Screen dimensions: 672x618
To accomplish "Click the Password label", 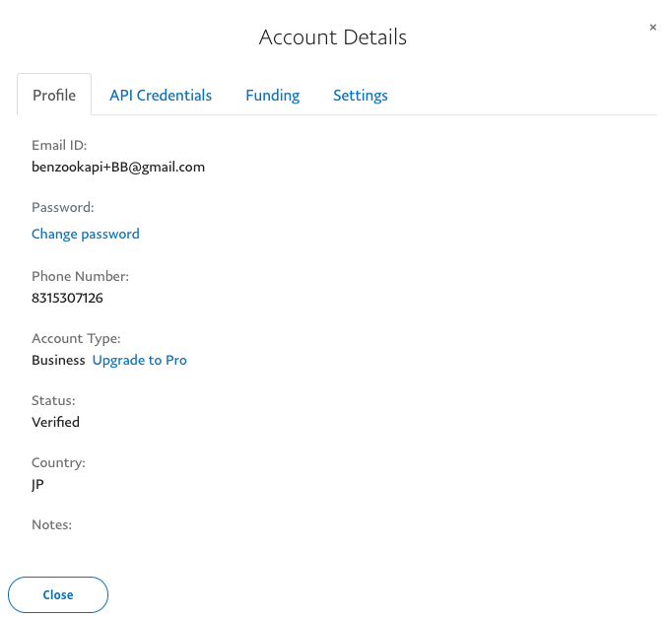I will click(x=63, y=208).
